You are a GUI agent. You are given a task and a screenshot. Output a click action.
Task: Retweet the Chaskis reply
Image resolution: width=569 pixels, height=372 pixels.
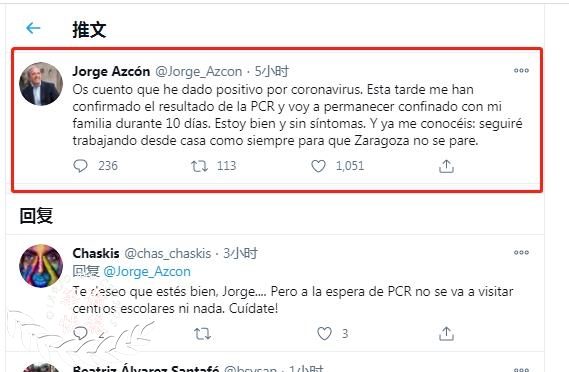[x=202, y=334]
